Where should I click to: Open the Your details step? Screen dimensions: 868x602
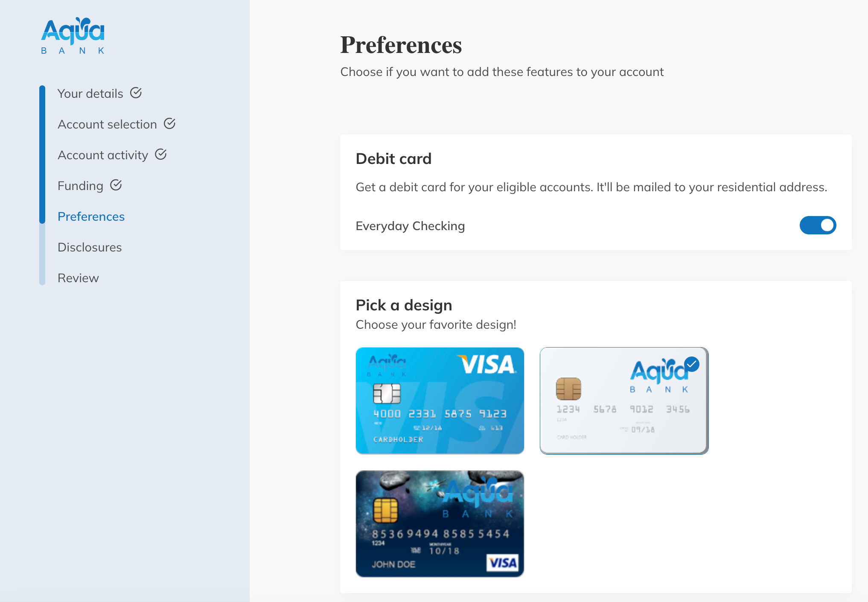tap(90, 94)
